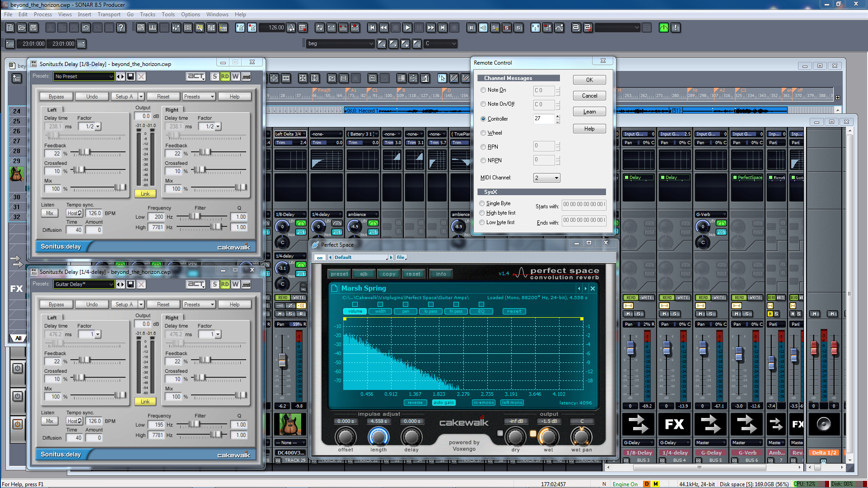Click Learn in Remote Control dialog
The image size is (868, 488).
[589, 112]
